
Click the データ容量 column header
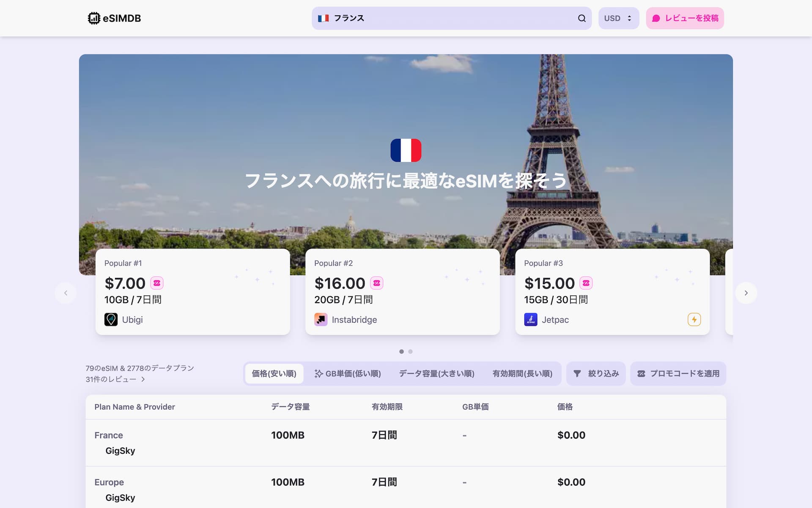290,407
